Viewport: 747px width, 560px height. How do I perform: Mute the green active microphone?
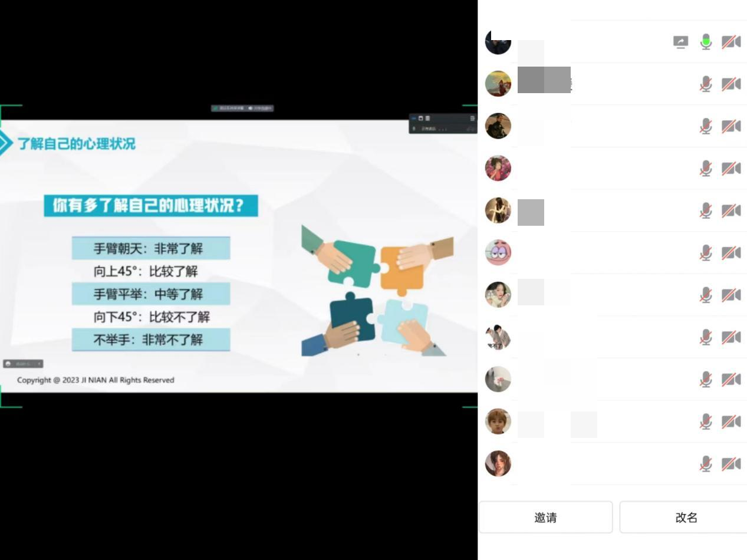[x=706, y=42]
